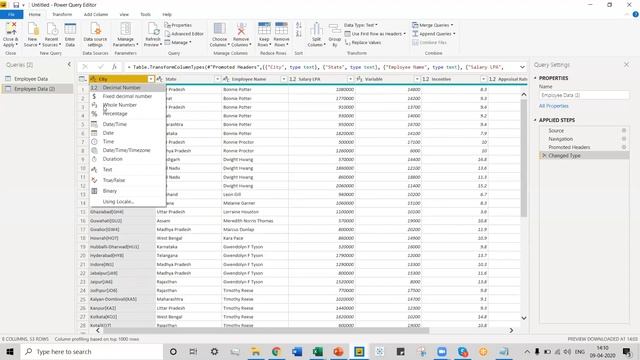Open the Data Type: Text dropdown
The image size is (640, 360).
click(x=360, y=25)
